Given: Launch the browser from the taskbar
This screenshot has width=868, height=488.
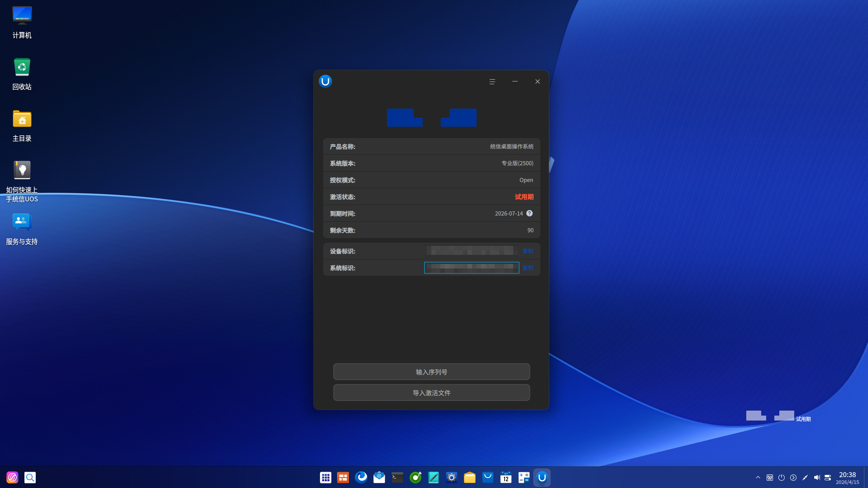Looking at the screenshot, I should coord(361,477).
